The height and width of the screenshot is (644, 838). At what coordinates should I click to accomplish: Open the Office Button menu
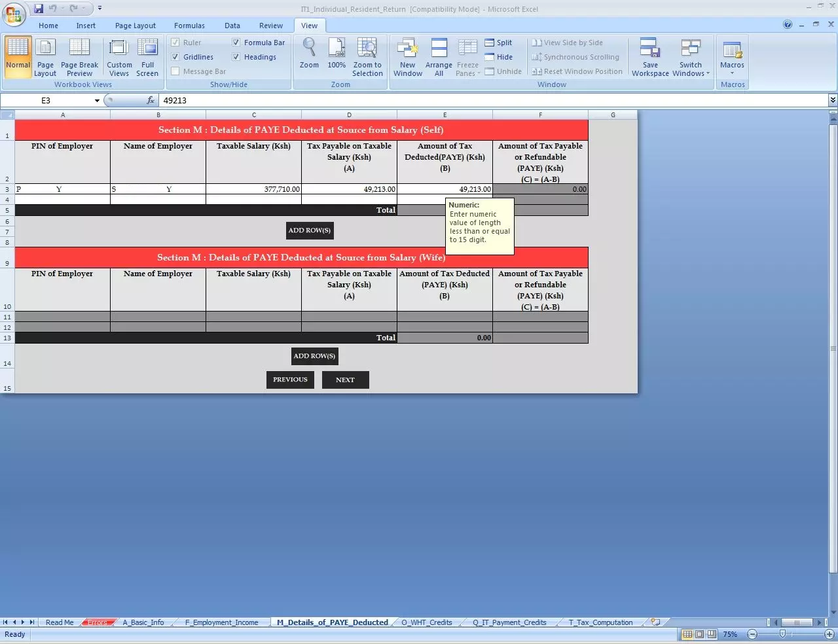[x=13, y=14]
